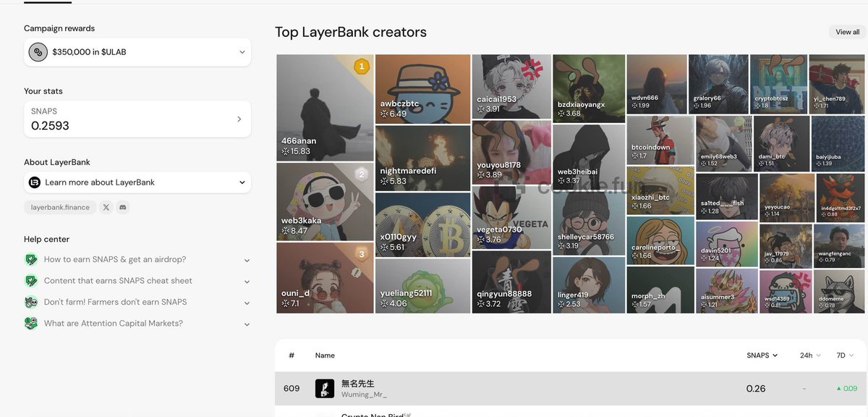Sort leaderboard by 24h column
868x417 pixels.
809,355
